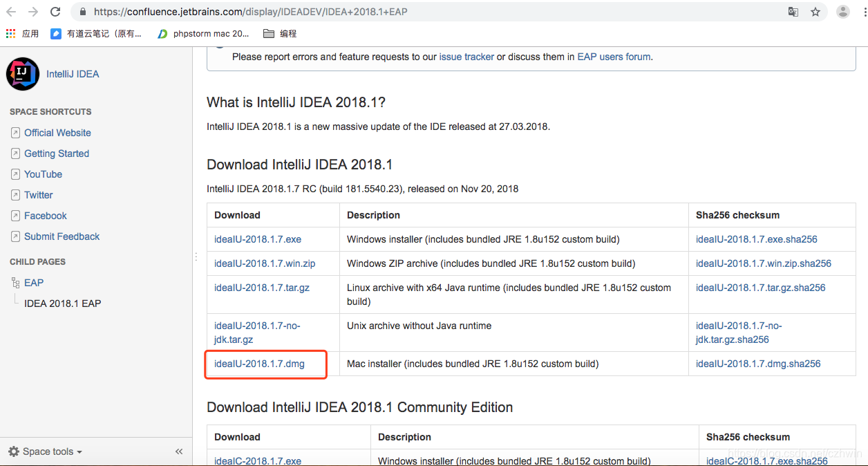Open the issue tracker link
The height and width of the screenshot is (466, 868).
point(466,57)
